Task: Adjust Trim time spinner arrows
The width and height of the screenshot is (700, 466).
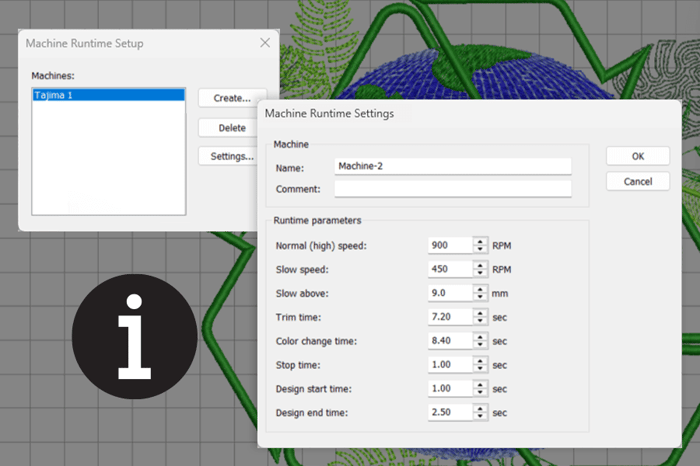Action: (481, 317)
